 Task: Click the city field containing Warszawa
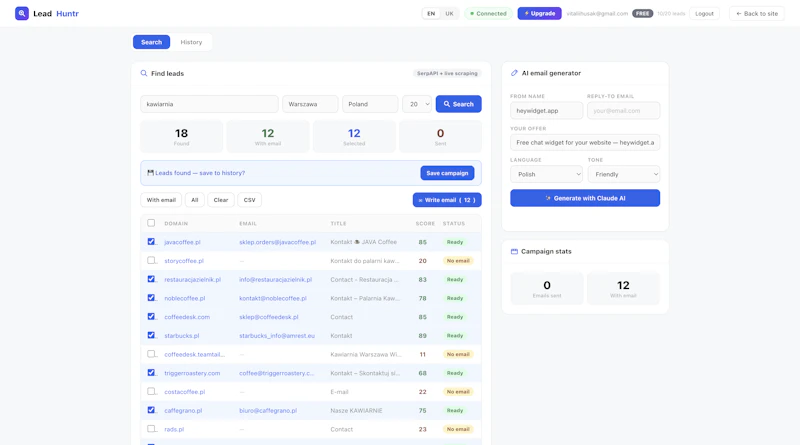pyautogui.click(x=310, y=104)
